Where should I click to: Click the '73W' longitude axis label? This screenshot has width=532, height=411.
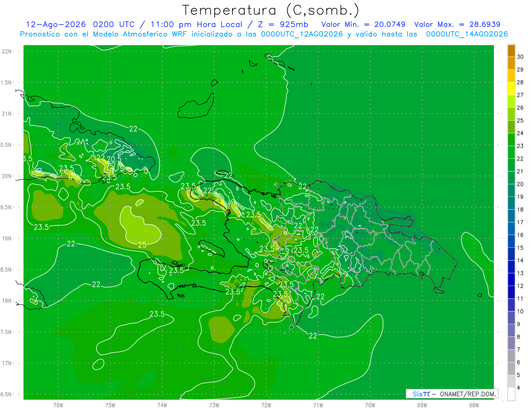(x=214, y=405)
